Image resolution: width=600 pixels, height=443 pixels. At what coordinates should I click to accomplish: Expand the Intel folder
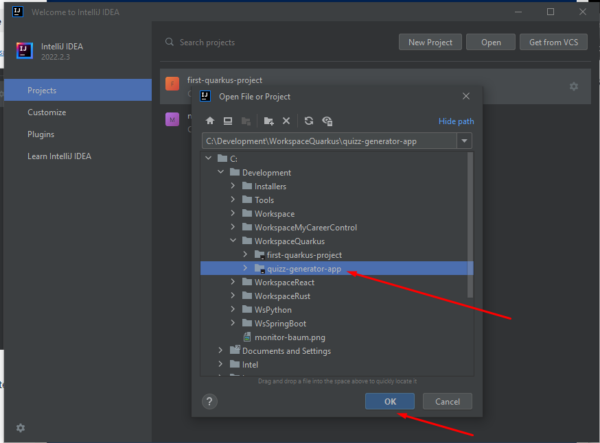click(x=220, y=364)
